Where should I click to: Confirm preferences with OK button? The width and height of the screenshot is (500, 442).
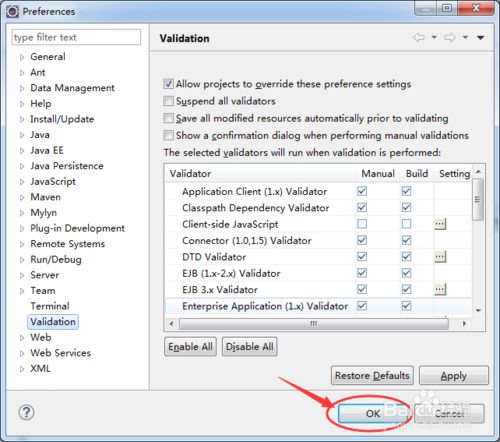click(373, 413)
